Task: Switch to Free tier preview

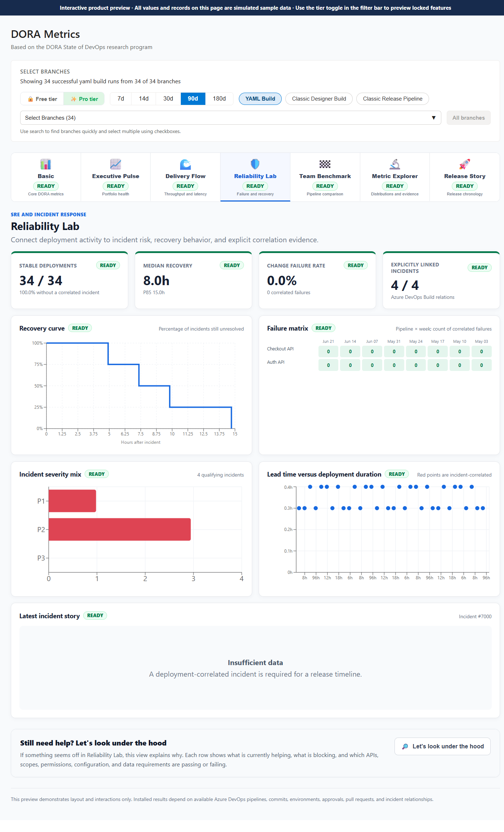Action: pos(42,99)
